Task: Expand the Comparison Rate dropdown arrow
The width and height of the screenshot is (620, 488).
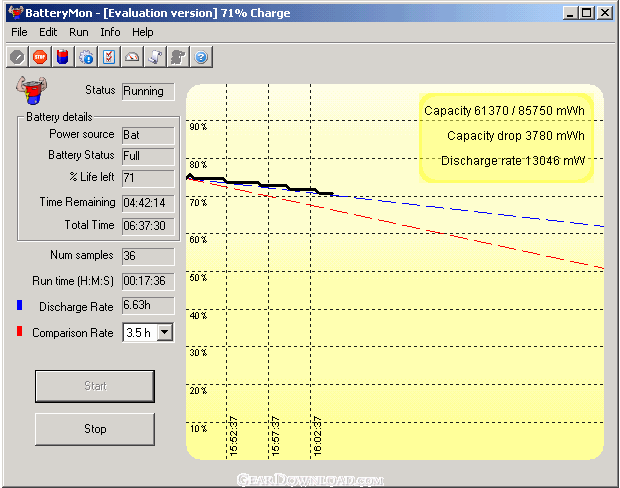Action: click(165, 333)
